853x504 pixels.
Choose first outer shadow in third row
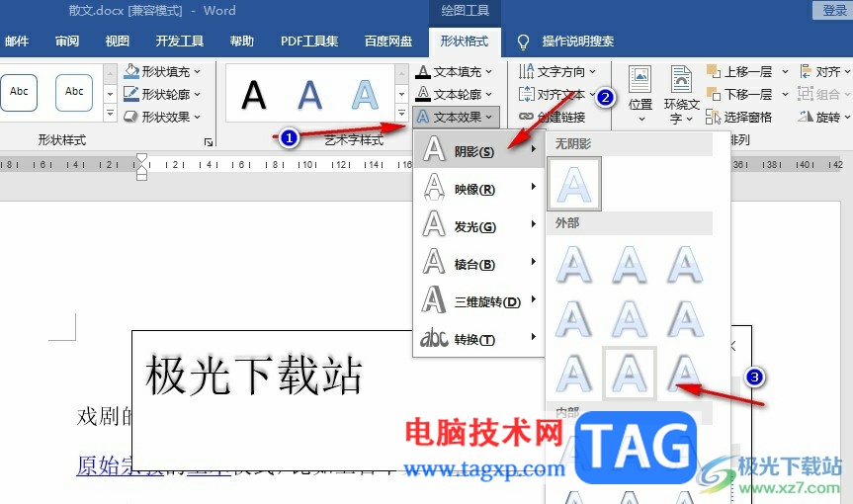(x=574, y=374)
